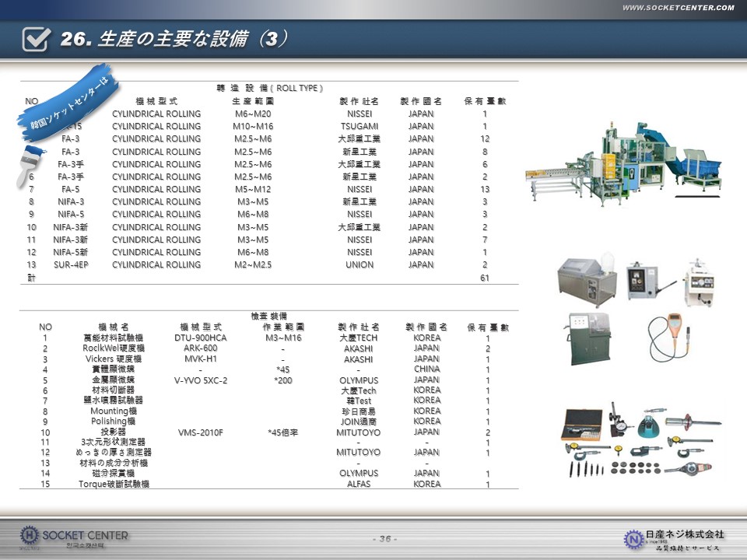Click the Socket Center logo in footer
This screenshot has height=560, width=747.
click(74, 536)
